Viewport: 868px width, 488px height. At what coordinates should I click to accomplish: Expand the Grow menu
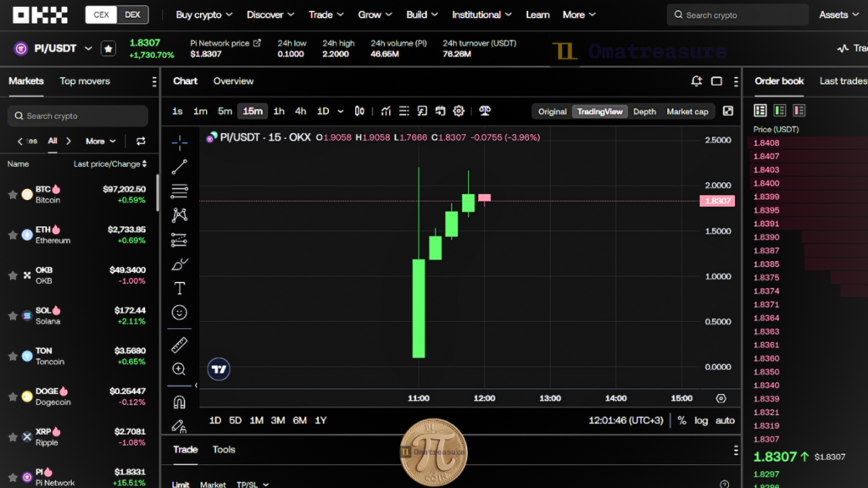click(375, 15)
